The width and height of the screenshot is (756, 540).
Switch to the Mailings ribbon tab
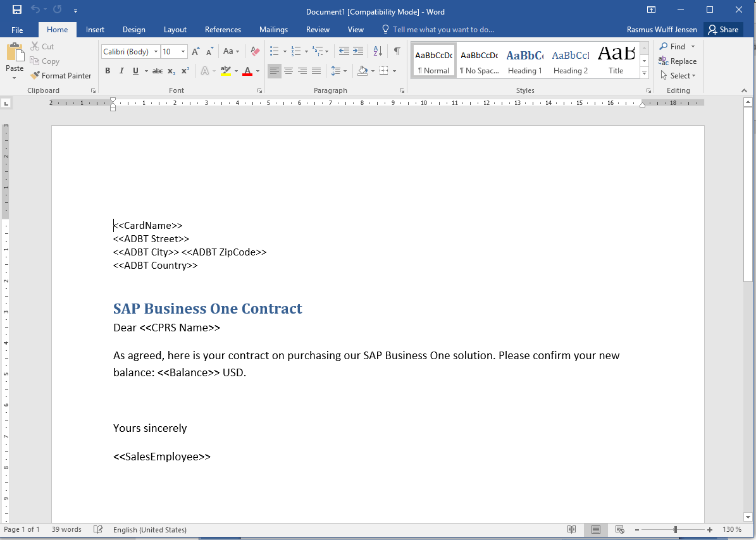point(273,29)
